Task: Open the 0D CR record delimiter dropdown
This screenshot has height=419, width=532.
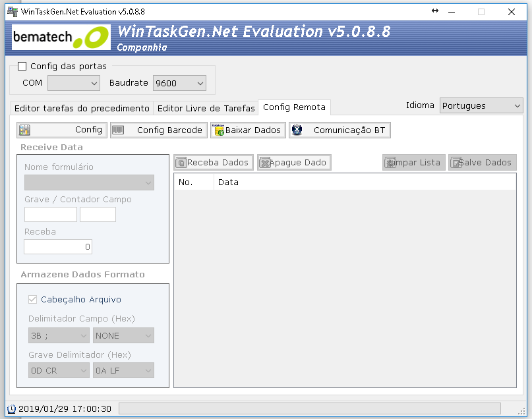Action: tap(59, 370)
